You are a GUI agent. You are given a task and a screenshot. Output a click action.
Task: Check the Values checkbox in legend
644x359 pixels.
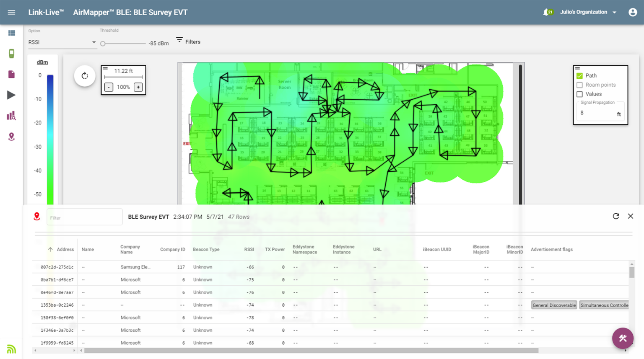pos(580,94)
